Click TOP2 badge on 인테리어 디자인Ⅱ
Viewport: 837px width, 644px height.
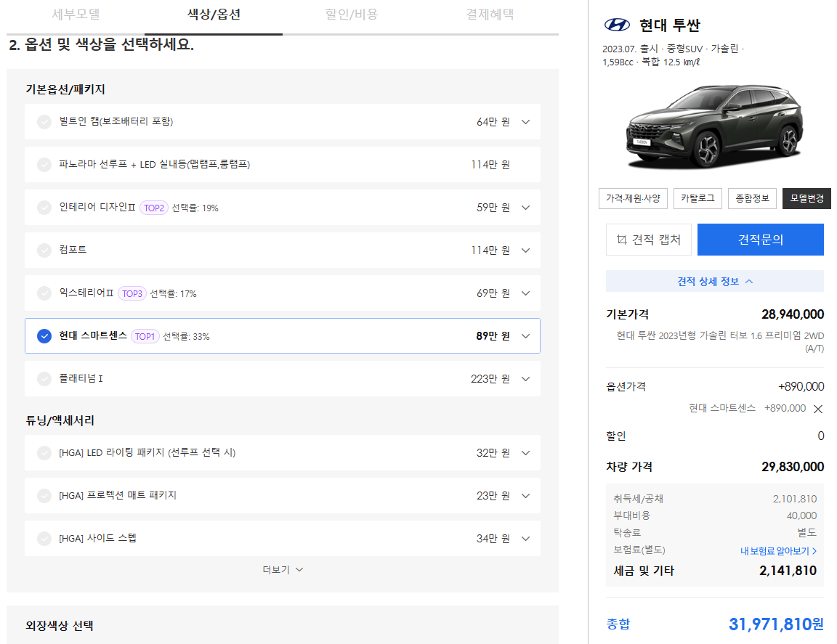click(x=154, y=208)
